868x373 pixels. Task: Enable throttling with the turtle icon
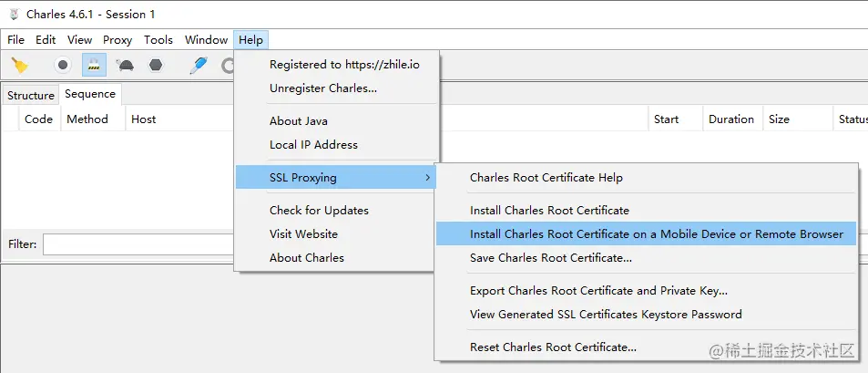pos(126,66)
